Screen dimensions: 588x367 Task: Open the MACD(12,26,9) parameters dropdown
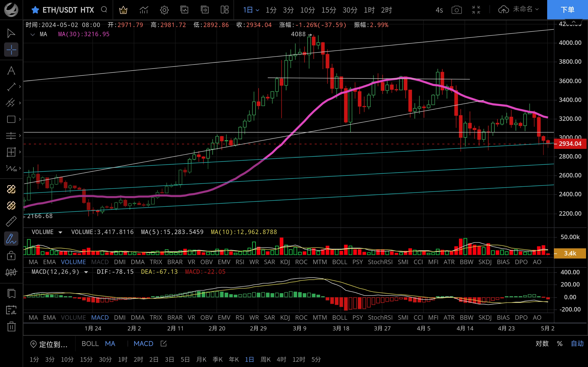pos(86,272)
